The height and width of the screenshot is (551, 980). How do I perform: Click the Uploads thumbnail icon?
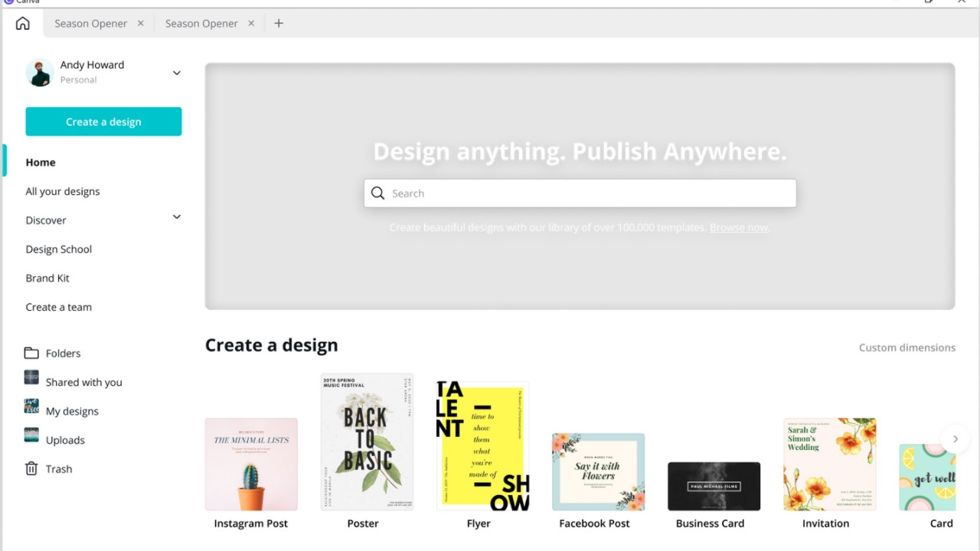tap(31, 435)
